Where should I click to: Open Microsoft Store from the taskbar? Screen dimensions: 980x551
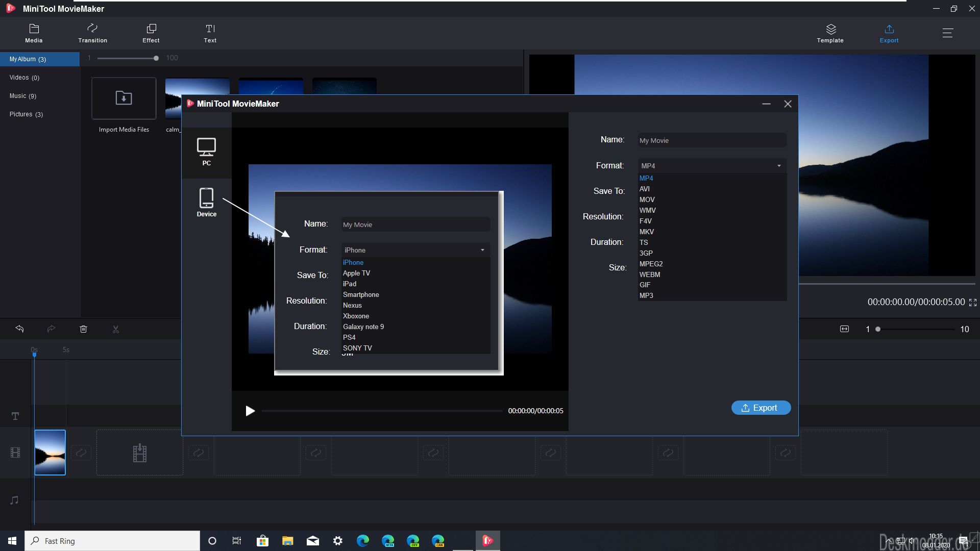point(262,541)
